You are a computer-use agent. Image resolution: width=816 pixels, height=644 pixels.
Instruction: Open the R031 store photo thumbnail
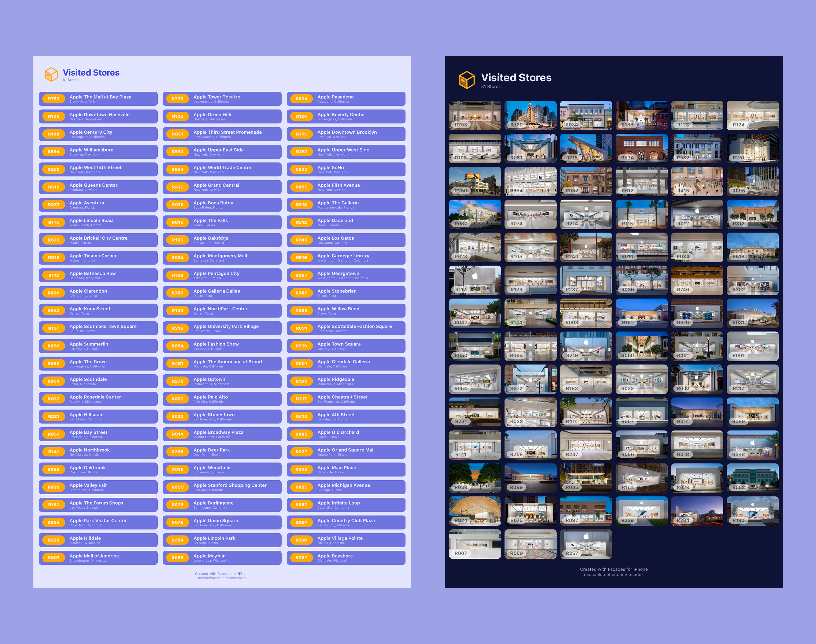click(x=753, y=313)
